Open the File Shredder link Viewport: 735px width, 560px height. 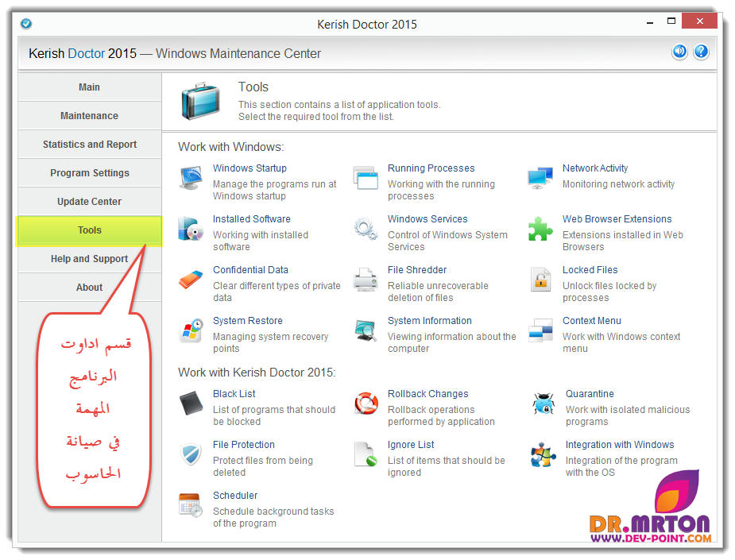pyautogui.click(x=416, y=270)
